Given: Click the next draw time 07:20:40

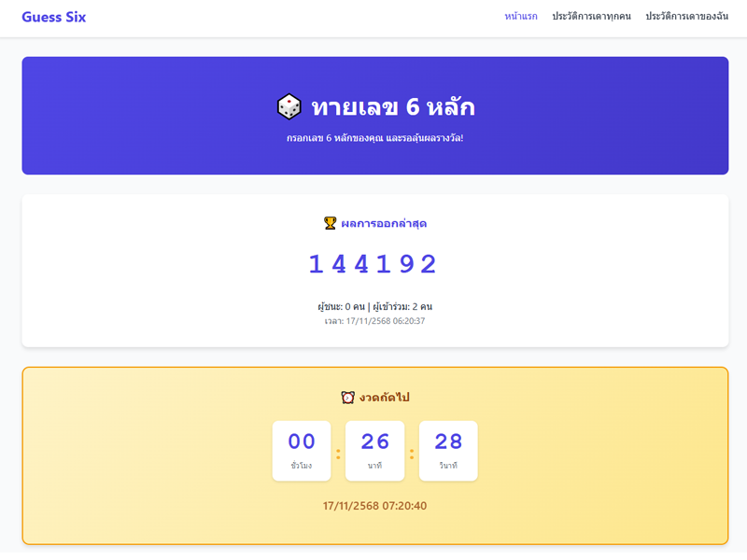Looking at the screenshot, I should pyautogui.click(x=374, y=506).
